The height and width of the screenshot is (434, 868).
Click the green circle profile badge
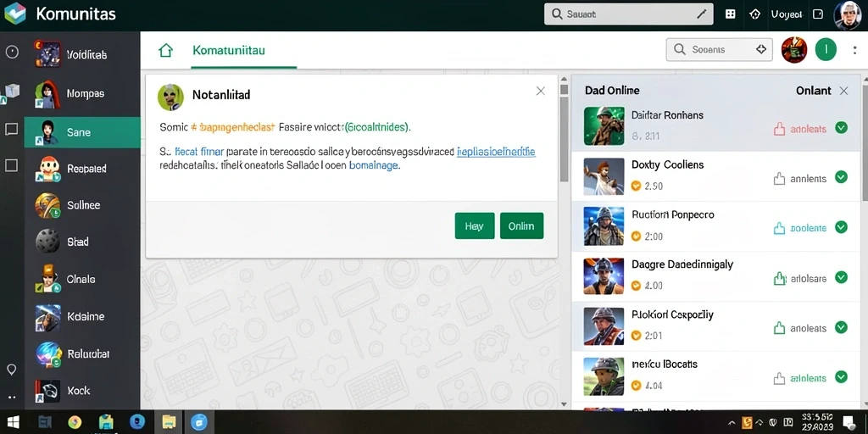coord(826,50)
